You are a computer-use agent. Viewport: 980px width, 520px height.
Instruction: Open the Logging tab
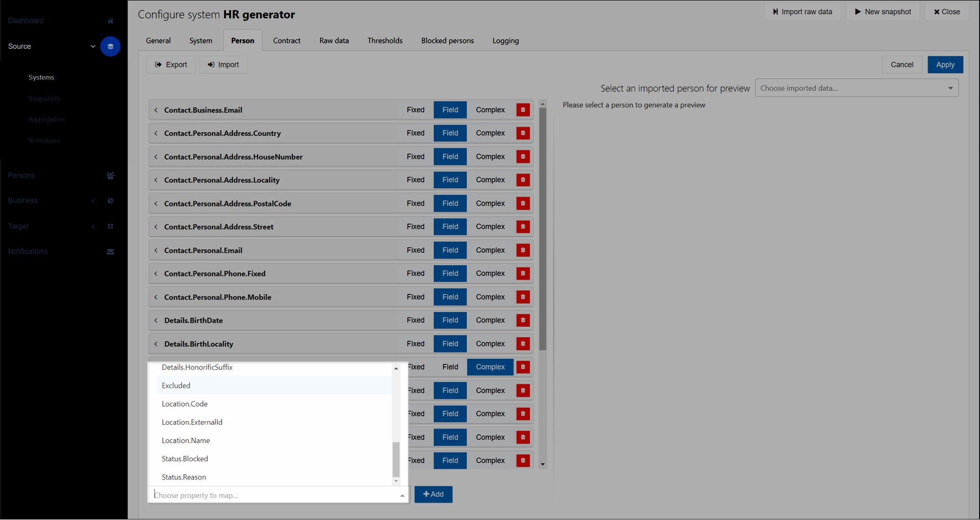506,41
